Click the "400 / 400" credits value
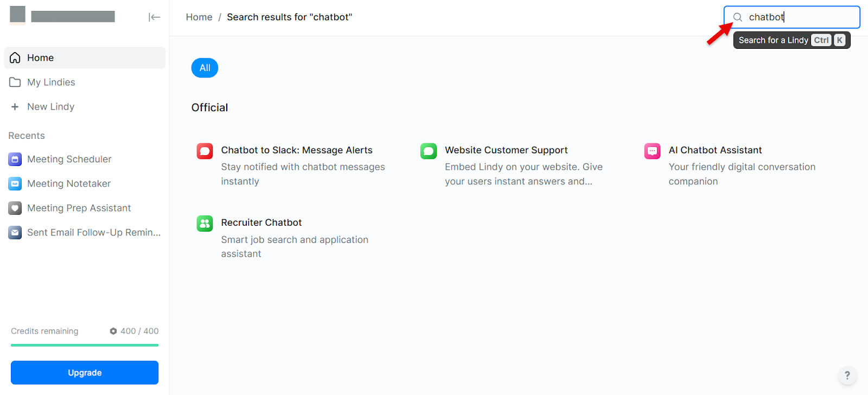This screenshot has width=868, height=395. 139,331
